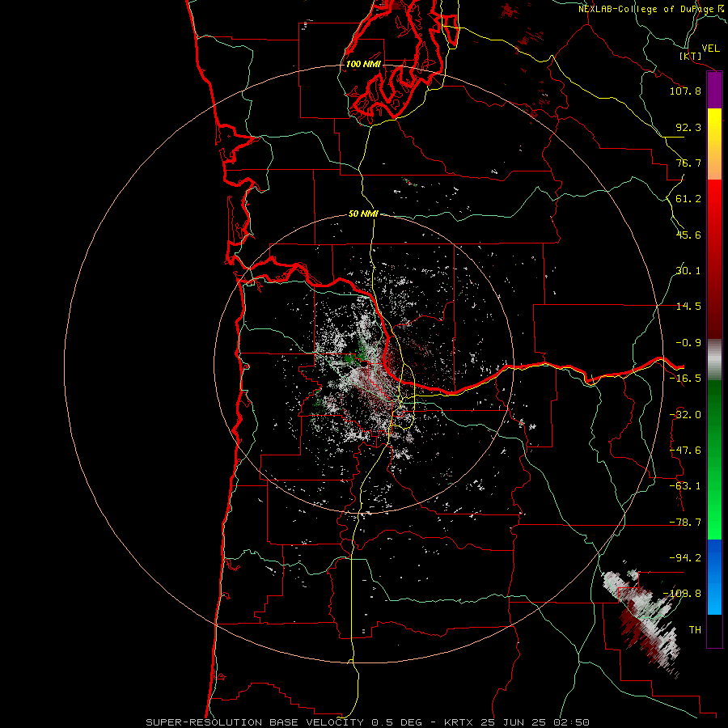Click the -94.2 velocity scale value

(685, 558)
